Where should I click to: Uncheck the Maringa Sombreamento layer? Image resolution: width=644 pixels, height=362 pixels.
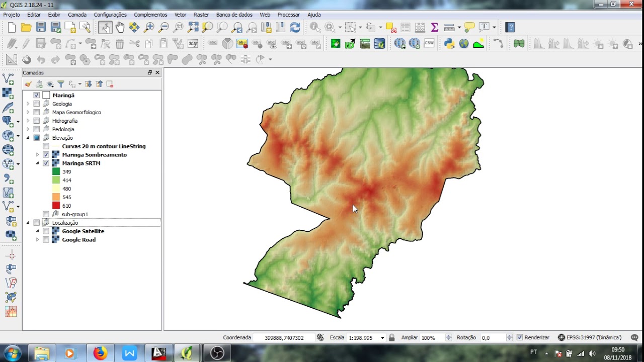(x=46, y=155)
